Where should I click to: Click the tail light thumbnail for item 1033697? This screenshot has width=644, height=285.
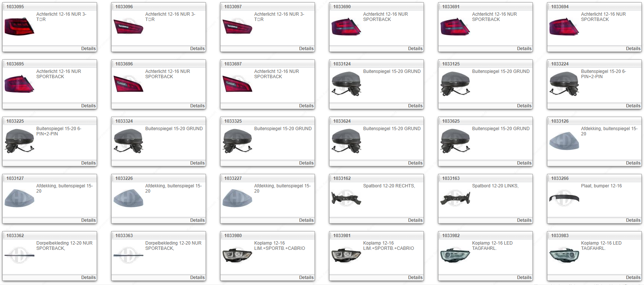click(237, 84)
